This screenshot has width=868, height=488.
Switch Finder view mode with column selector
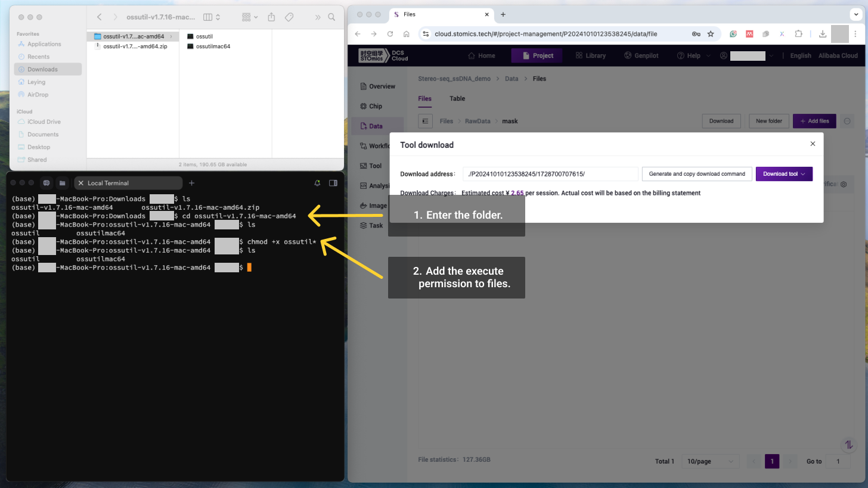[x=212, y=17]
